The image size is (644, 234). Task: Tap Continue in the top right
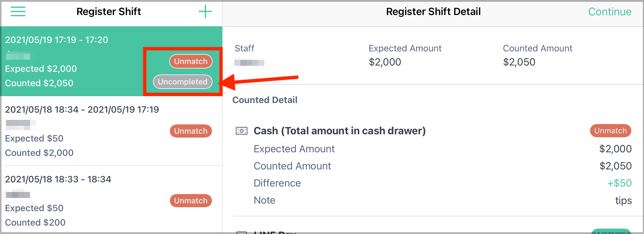pyautogui.click(x=610, y=12)
